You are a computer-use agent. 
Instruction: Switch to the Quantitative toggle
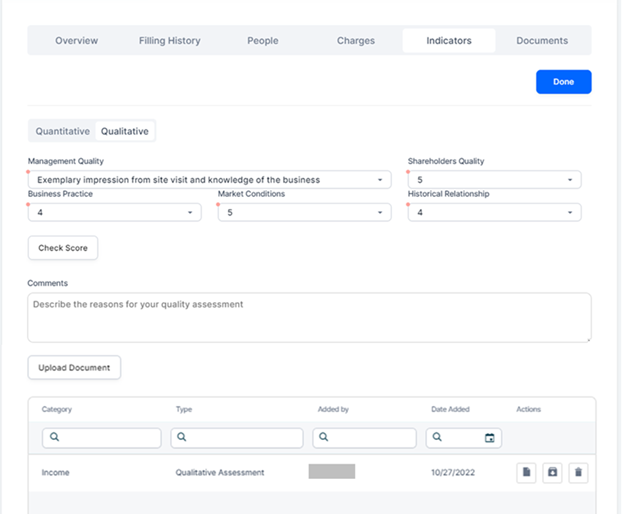(63, 131)
